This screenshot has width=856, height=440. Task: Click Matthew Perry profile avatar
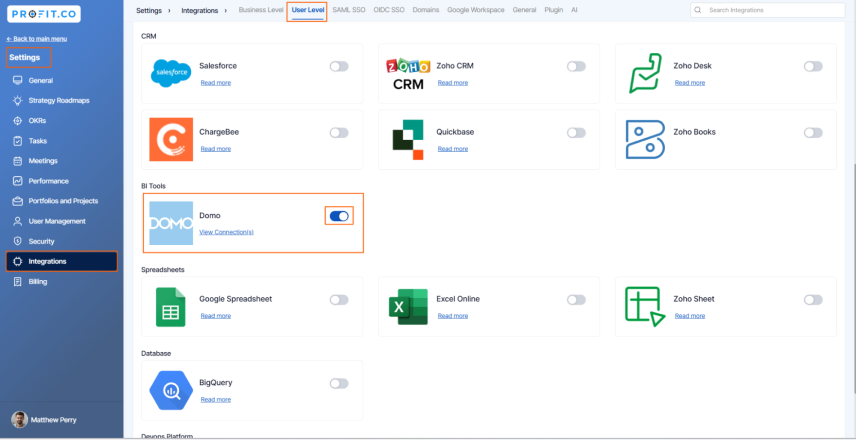(x=20, y=419)
